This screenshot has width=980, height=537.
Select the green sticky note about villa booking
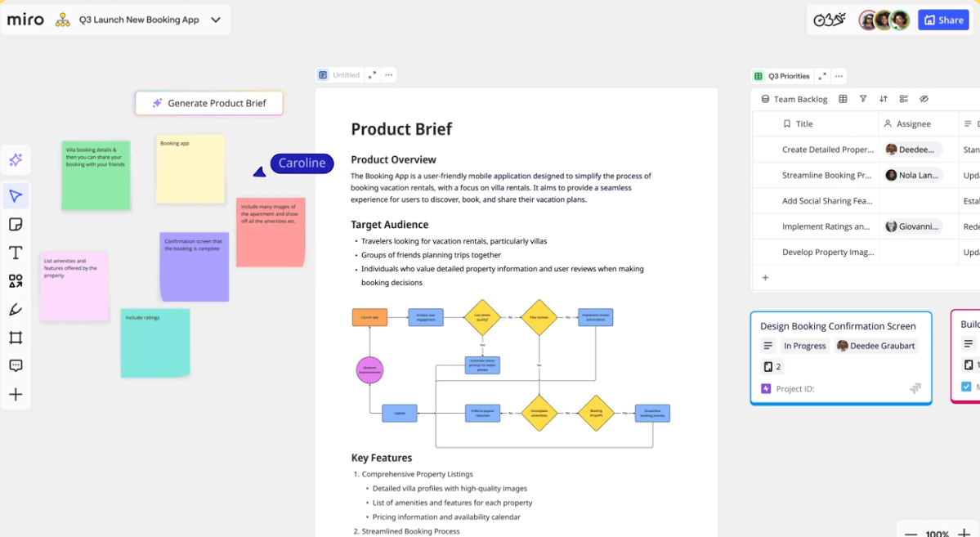pyautogui.click(x=96, y=176)
